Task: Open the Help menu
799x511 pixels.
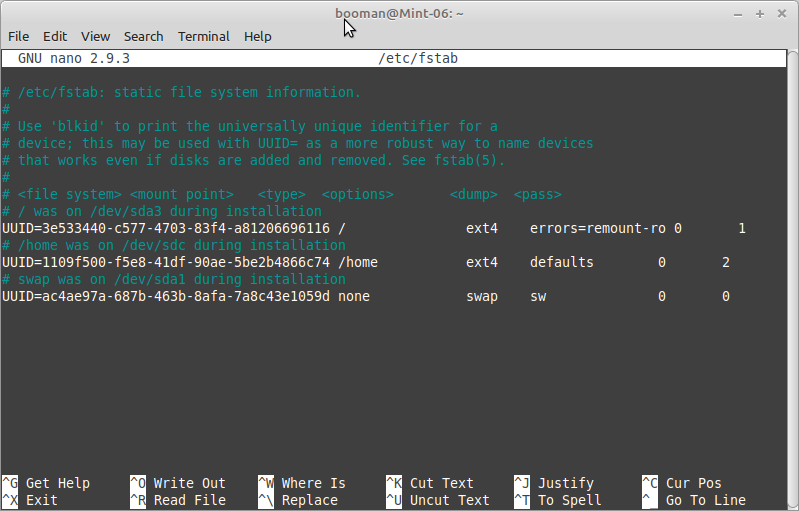Action: click(x=258, y=36)
